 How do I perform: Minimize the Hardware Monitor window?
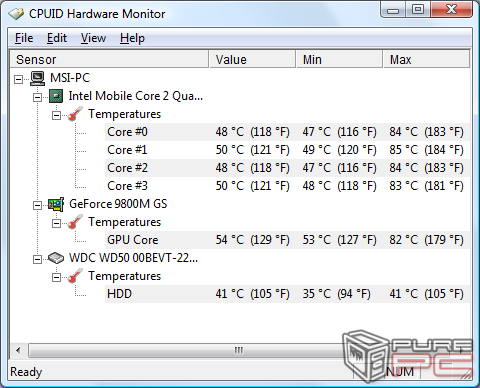click(x=393, y=9)
